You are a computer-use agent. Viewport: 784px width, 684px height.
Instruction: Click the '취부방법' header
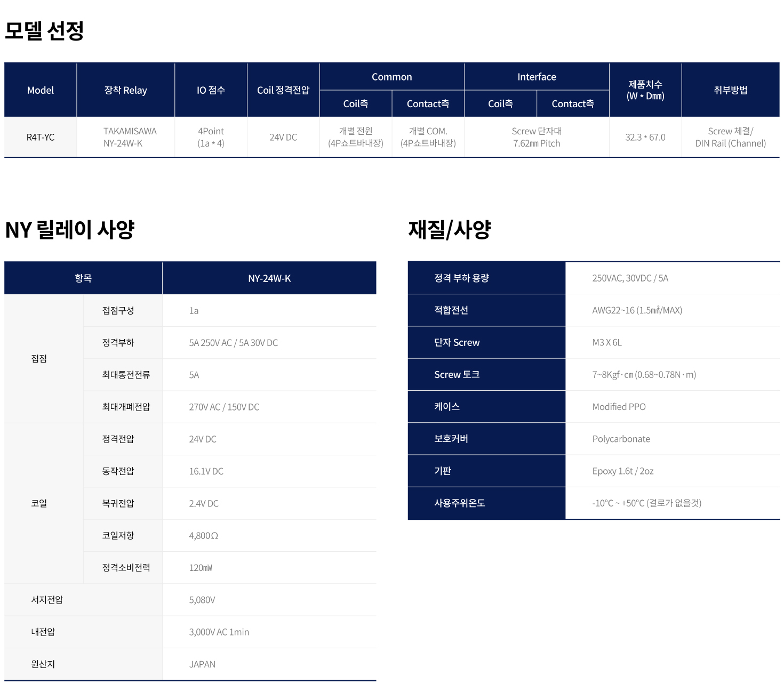tap(731, 90)
